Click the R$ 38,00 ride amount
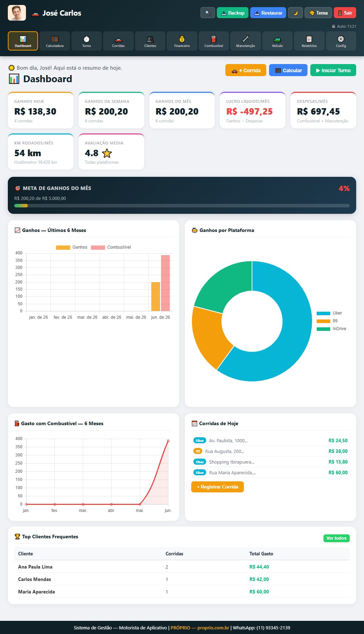 pyautogui.click(x=338, y=451)
